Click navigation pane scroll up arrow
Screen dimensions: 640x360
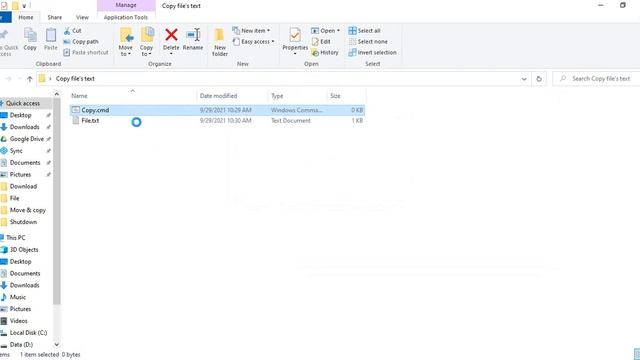tap(57, 94)
